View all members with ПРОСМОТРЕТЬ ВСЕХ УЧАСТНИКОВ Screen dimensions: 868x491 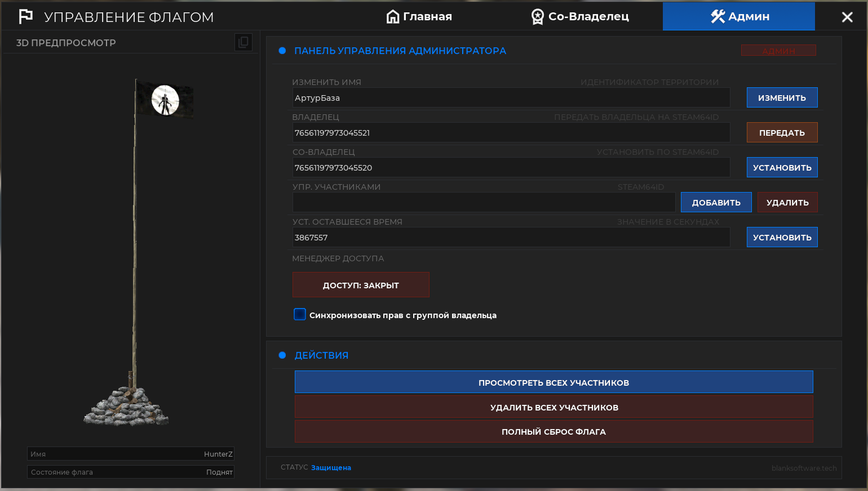click(x=554, y=382)
